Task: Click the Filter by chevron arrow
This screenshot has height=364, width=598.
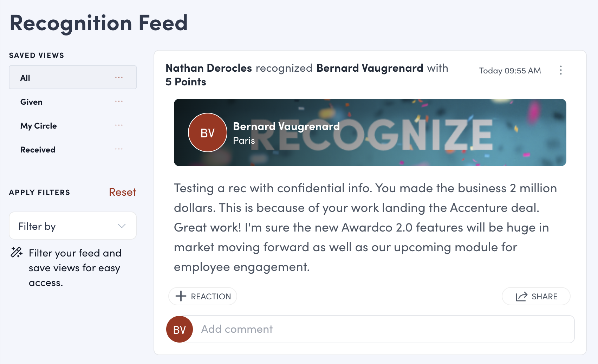Action: tap(122, 226)
